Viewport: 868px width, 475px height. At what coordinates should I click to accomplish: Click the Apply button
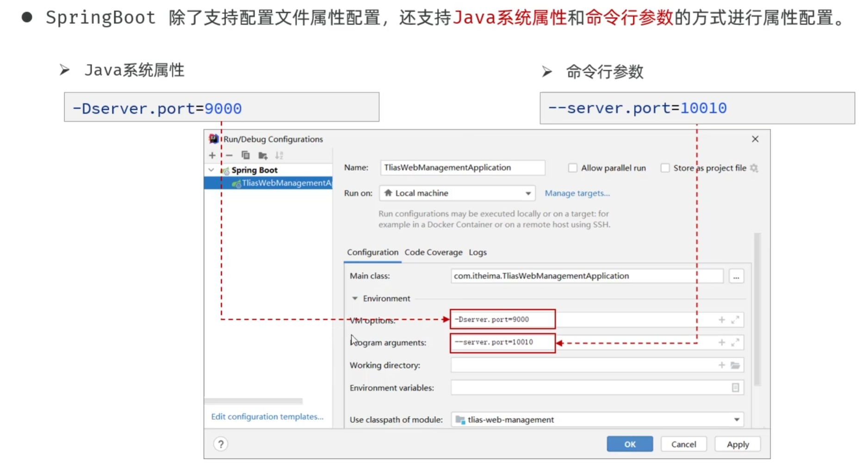[738, 444]
